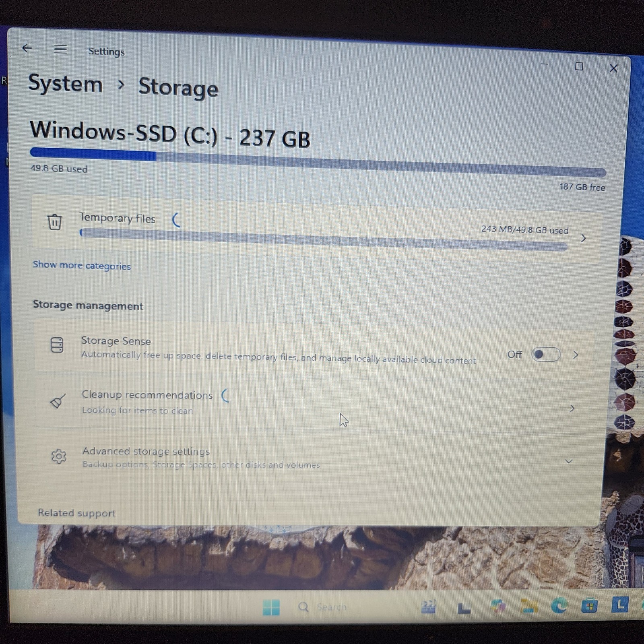The height and width of the screenshot is (644, 644).
Task: Click the Temporary files usage bar
Action: [324, 239]
